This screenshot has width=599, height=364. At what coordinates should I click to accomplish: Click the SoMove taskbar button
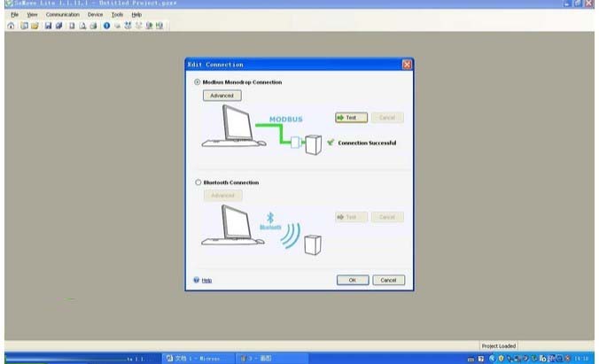[82, 359]
